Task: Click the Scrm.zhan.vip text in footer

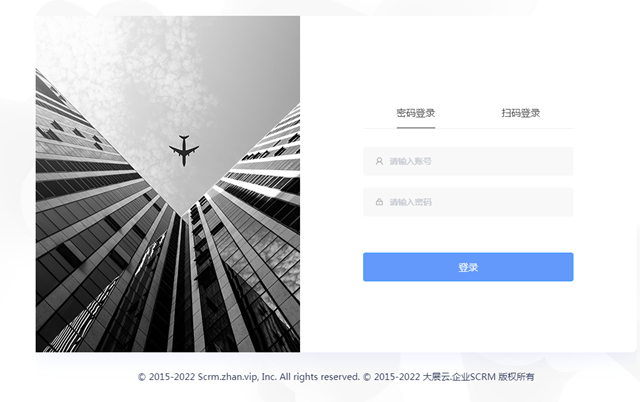Action: 228,377
